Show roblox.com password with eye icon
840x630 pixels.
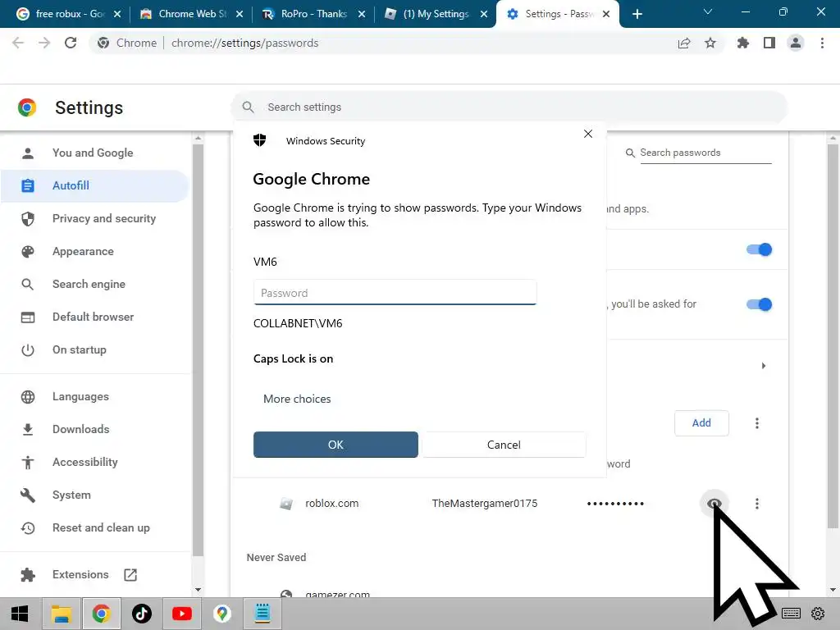[x=714, y=504]
